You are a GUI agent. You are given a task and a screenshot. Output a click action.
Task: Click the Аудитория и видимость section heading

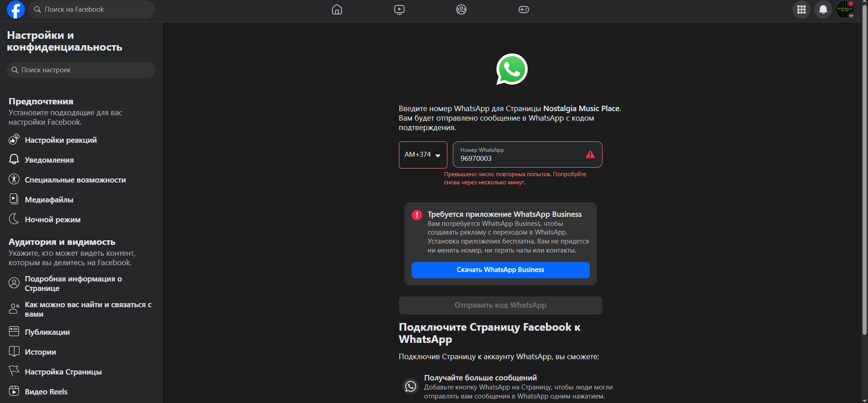pyautogui.click(x=62, y=242)
